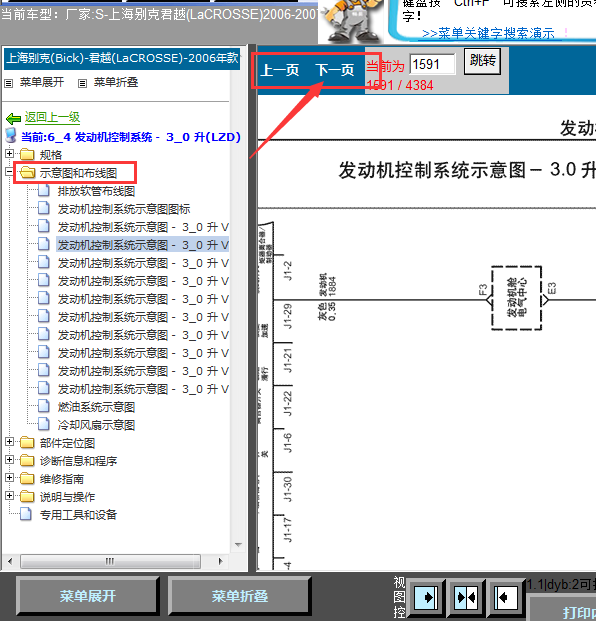
Task: Click the bottom gray 菜单展开 button
Action: point(88,596)
